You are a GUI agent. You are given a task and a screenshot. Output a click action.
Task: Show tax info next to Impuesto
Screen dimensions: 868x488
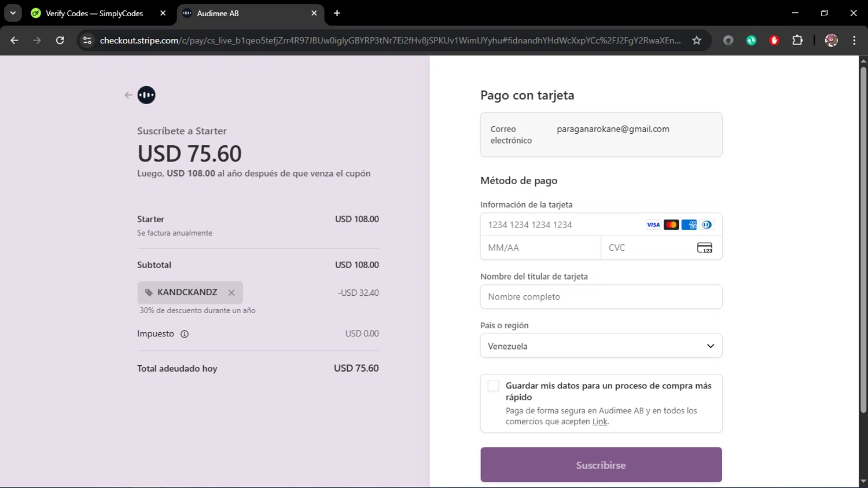pos(185,334)
